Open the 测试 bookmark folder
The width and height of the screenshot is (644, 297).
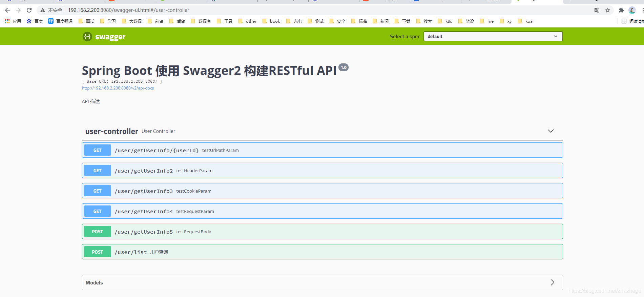316,21
